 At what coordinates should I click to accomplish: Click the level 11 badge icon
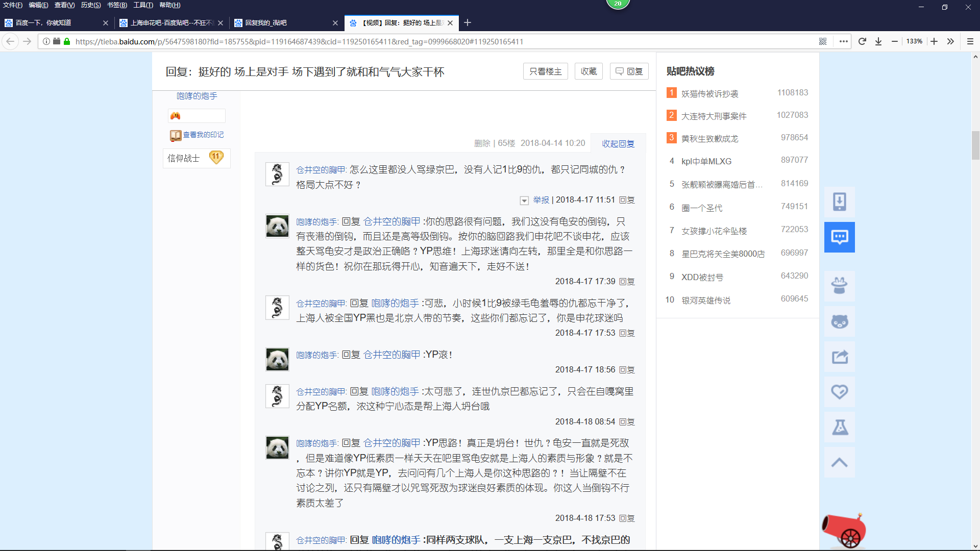tap(216, 157)
